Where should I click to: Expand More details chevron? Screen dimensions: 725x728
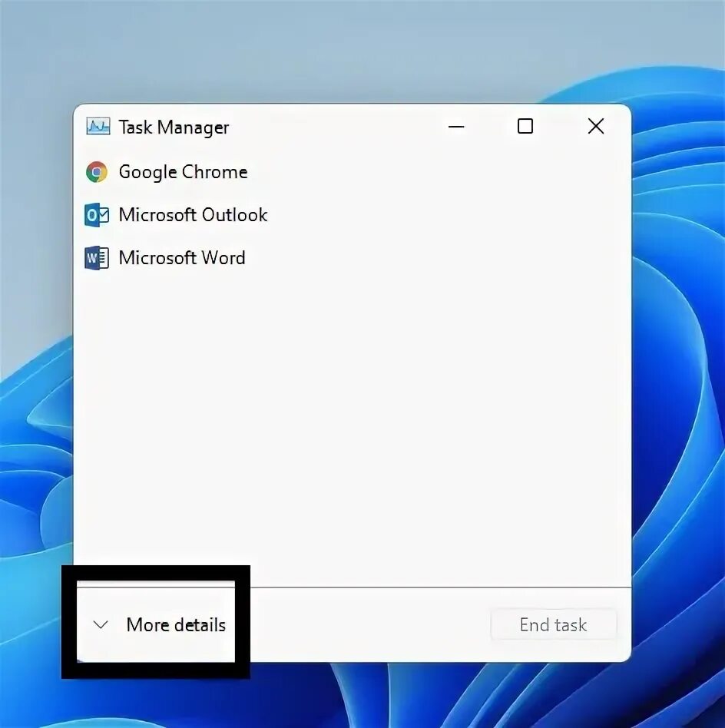pyautogui.click(x=101, y=625)
